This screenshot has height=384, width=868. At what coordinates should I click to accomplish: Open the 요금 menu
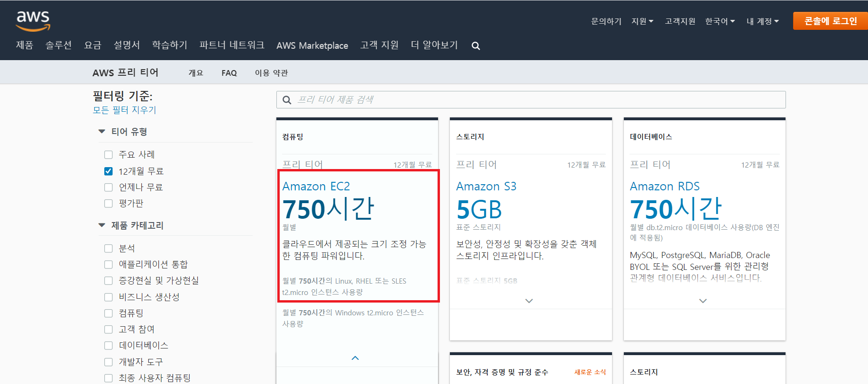pyautogui.click(x=93, y=45)
